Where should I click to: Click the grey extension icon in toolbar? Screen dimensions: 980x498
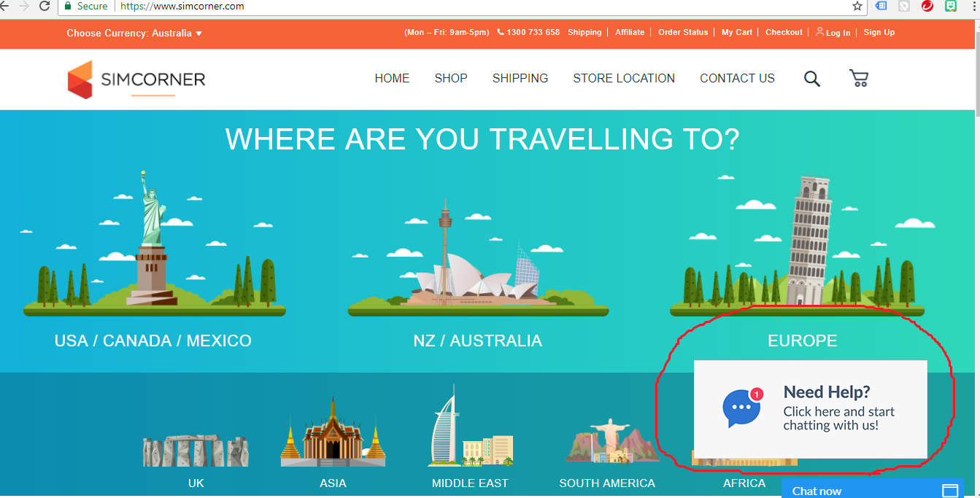(904, 6)
